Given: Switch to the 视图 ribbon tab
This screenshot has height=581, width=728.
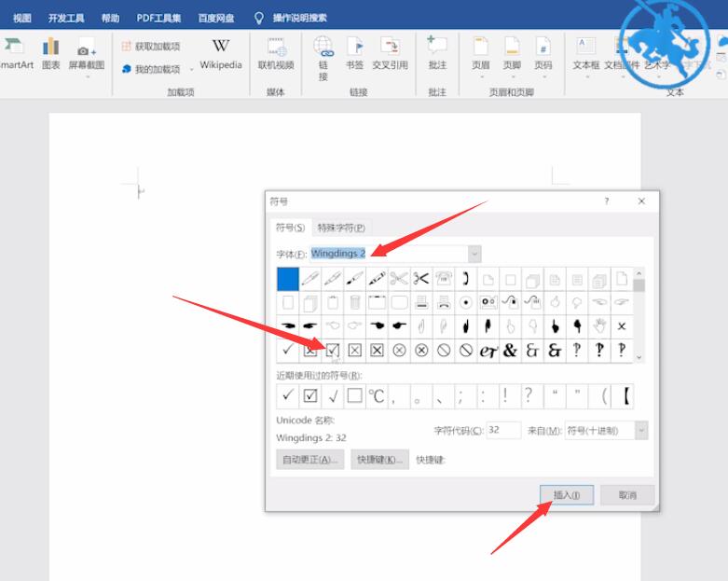Looking at the screenshot, I should [21, 18].
